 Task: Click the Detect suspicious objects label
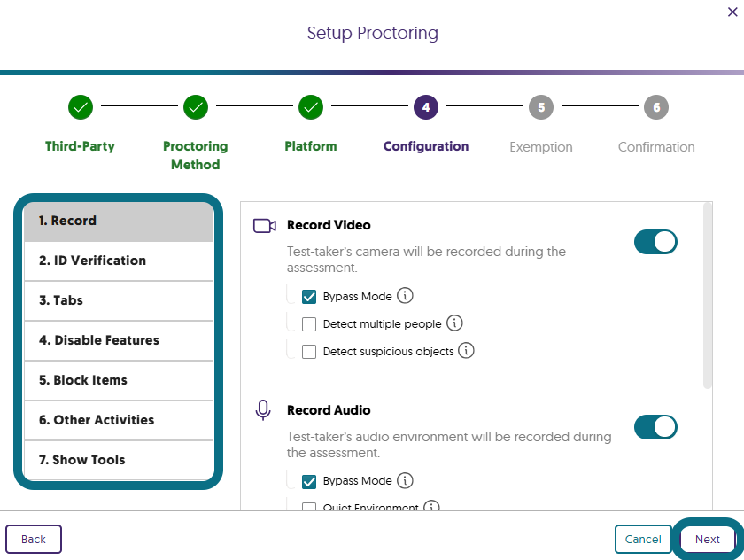point(388,352)
